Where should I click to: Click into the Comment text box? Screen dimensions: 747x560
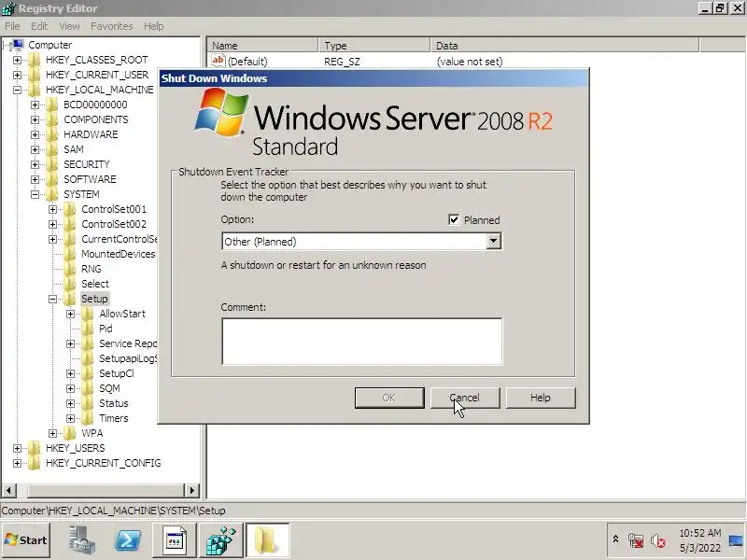point(361,342)
